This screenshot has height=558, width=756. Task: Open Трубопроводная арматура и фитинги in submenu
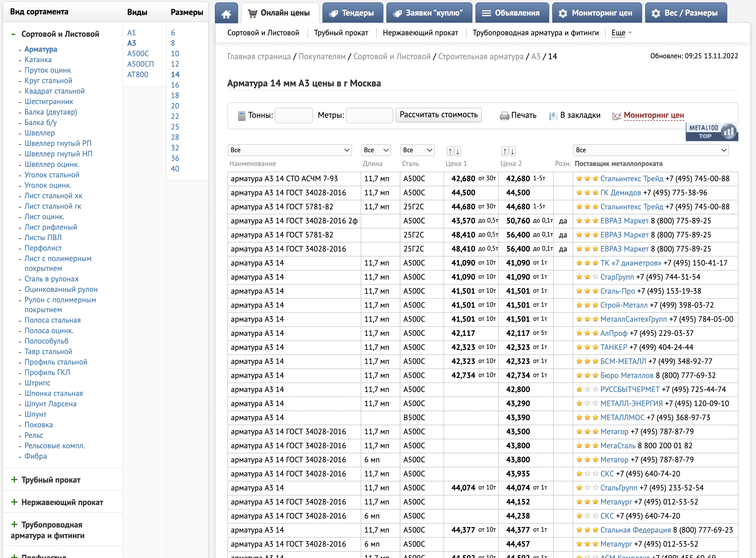[x=535, y=33]
